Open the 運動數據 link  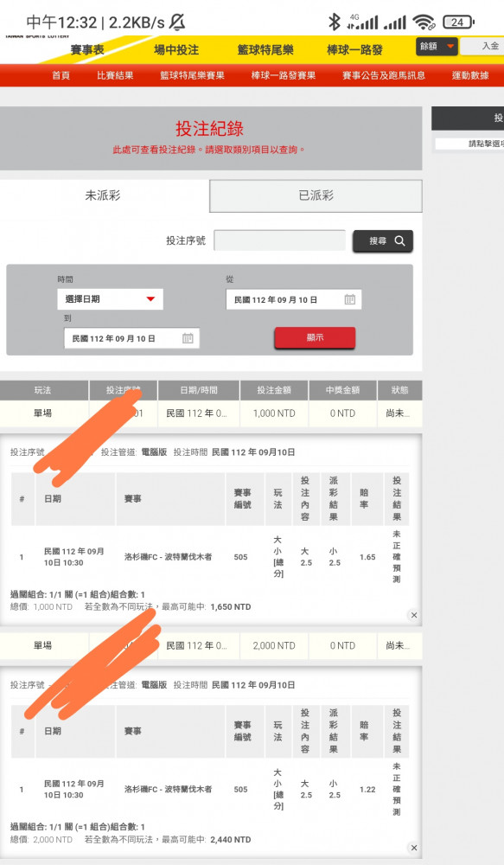point(470,75)
